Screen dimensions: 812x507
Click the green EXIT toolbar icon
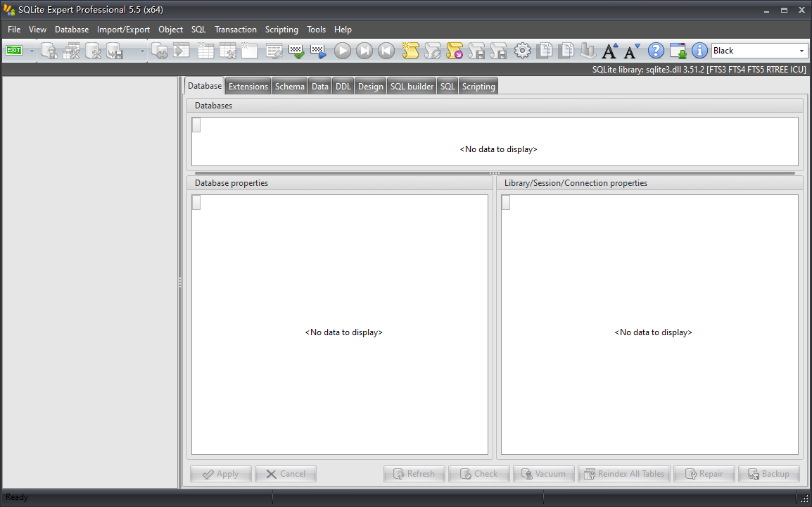pos(13,50)
